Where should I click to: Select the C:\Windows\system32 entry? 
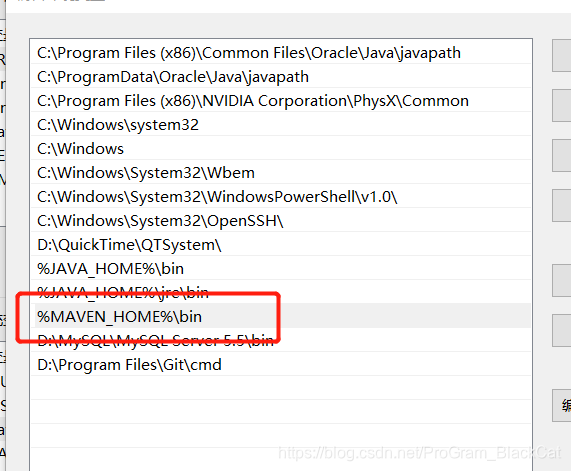pos(281,125)
